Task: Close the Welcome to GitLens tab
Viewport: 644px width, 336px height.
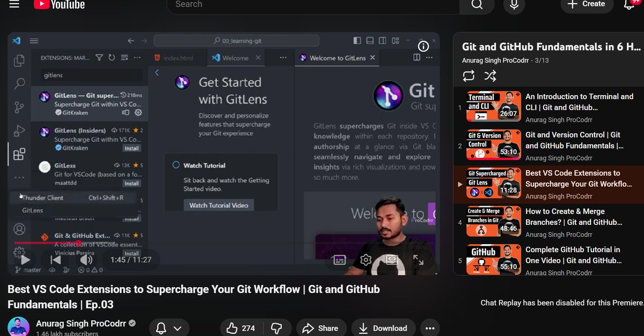Action: pos(373,57)
